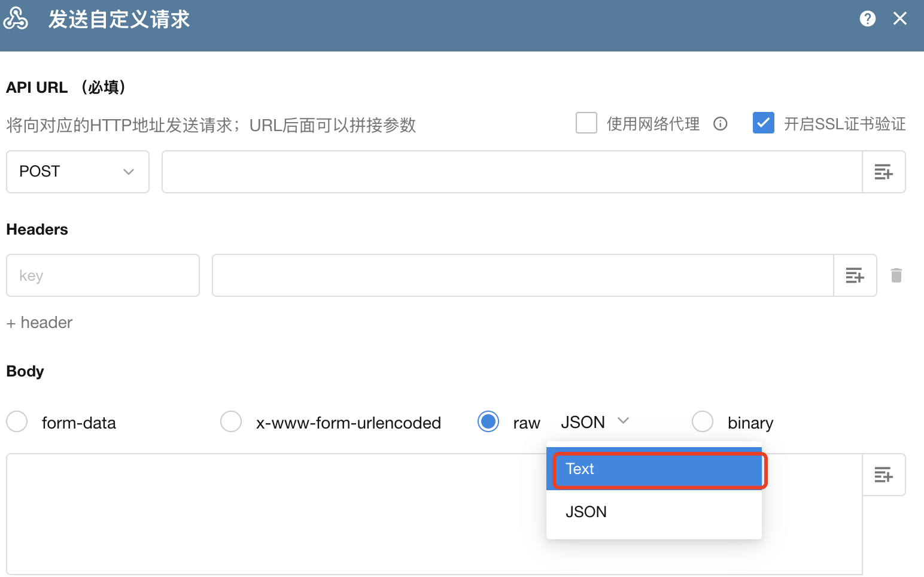Viewport: 924px width, 577px height.
Task: Choose x-www-form-urlencoded body type
Action: click(x=231, y=421)
